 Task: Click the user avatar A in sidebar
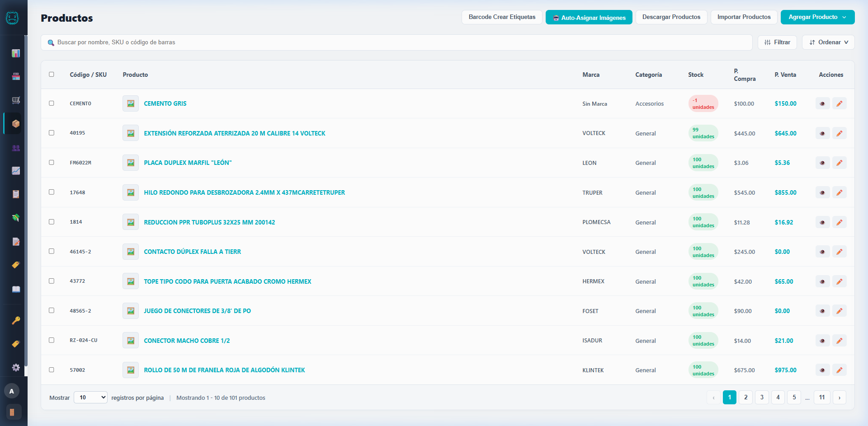12,391
